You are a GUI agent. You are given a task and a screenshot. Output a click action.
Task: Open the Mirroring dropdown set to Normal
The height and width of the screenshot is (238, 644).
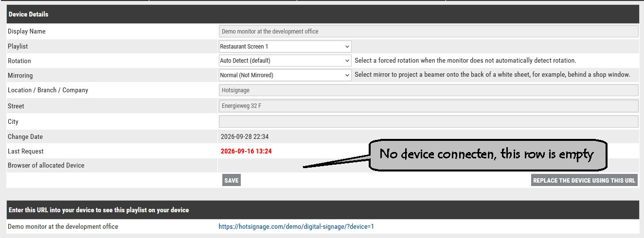285,75
